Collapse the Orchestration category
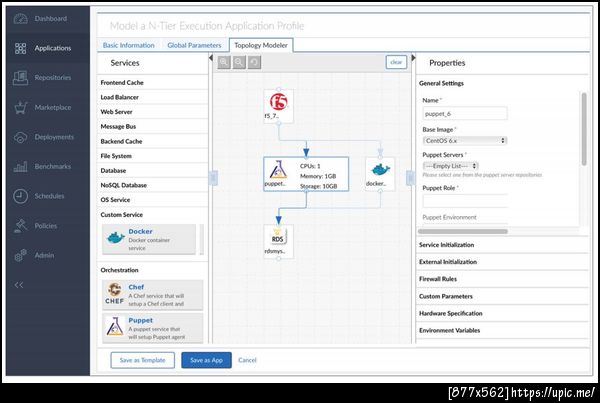Screen dimensions: 600x403 click(x=153, y=270)
